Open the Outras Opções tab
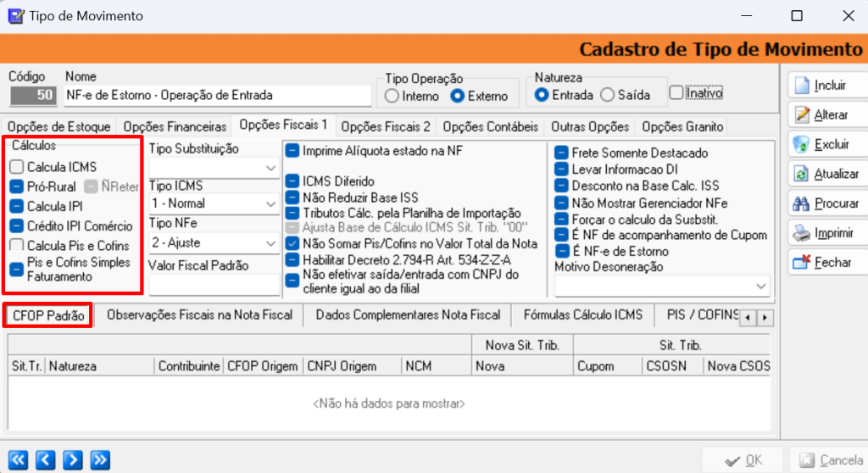Image resolution: width=868 pixels, height=473 pixels. coord(590,127)
